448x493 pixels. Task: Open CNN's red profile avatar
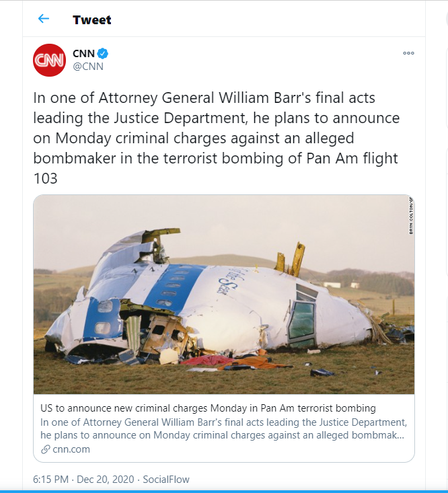tap(49, 60)
